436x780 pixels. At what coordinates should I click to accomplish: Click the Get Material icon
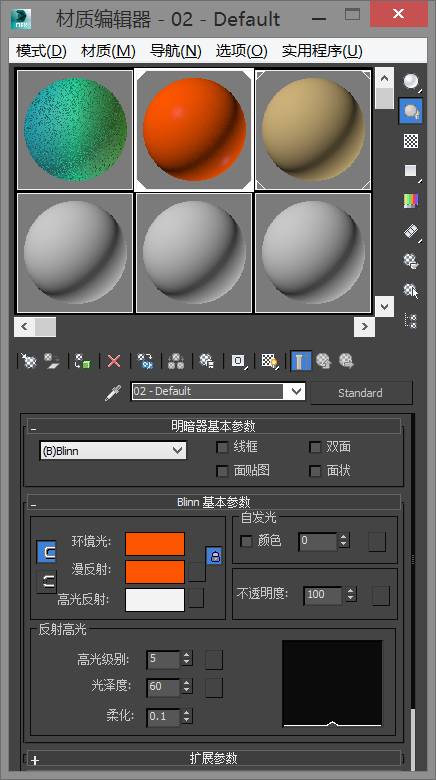[x=29, y=361]
